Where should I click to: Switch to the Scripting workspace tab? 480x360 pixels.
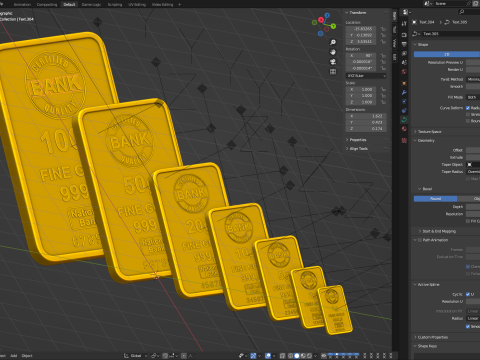point(115,5)
